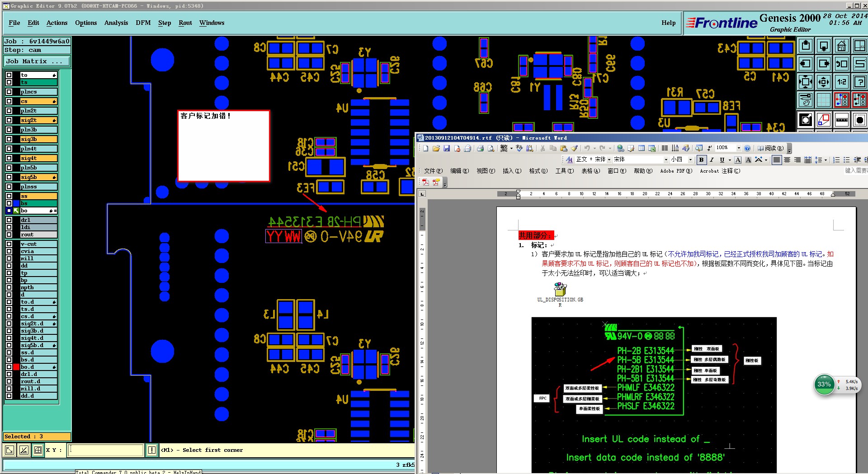
Task: Click the pan right view icon
Action: 824,64
